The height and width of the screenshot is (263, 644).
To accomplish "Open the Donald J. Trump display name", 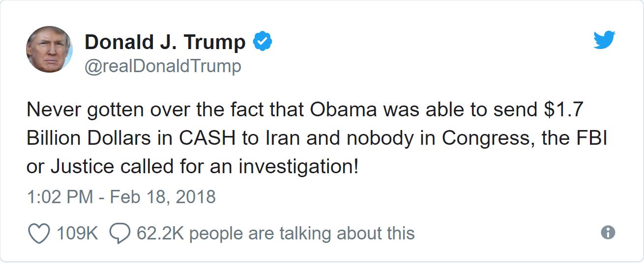I will [x=165, y=43].
